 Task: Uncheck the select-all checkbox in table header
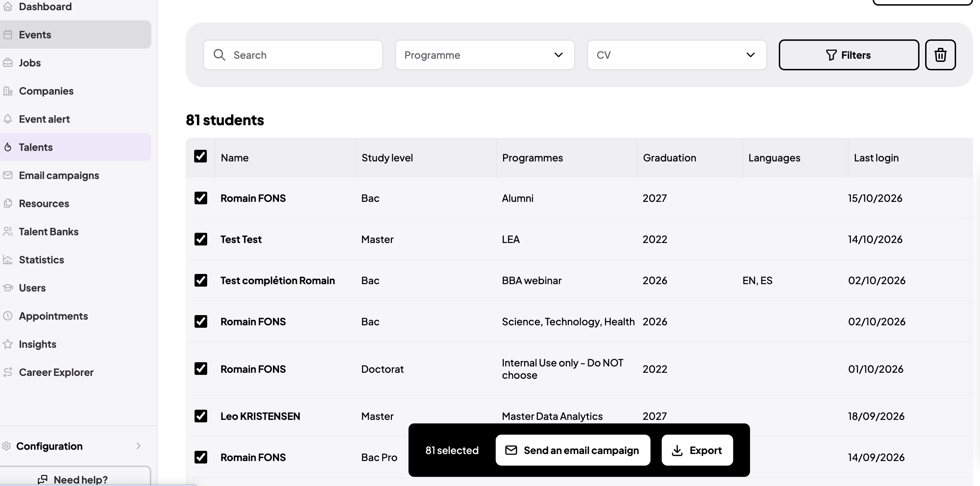[x=201, y=156]
